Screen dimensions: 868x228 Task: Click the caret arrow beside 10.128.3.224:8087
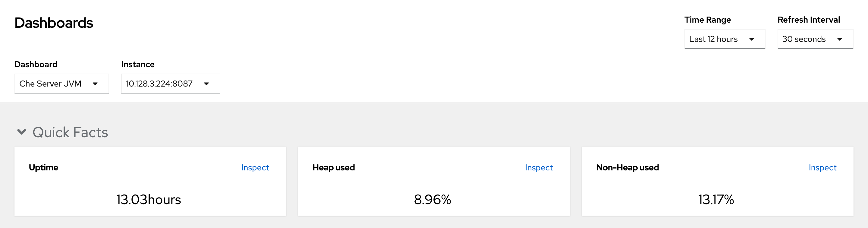206,84
